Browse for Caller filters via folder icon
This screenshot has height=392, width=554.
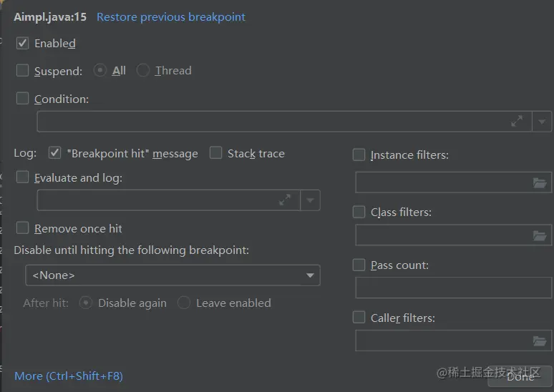540,340
